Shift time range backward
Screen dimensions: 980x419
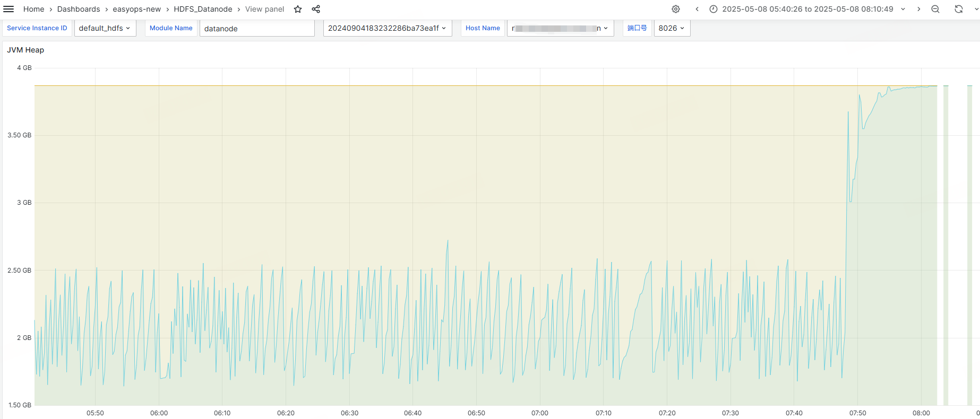tap(697, 9)
